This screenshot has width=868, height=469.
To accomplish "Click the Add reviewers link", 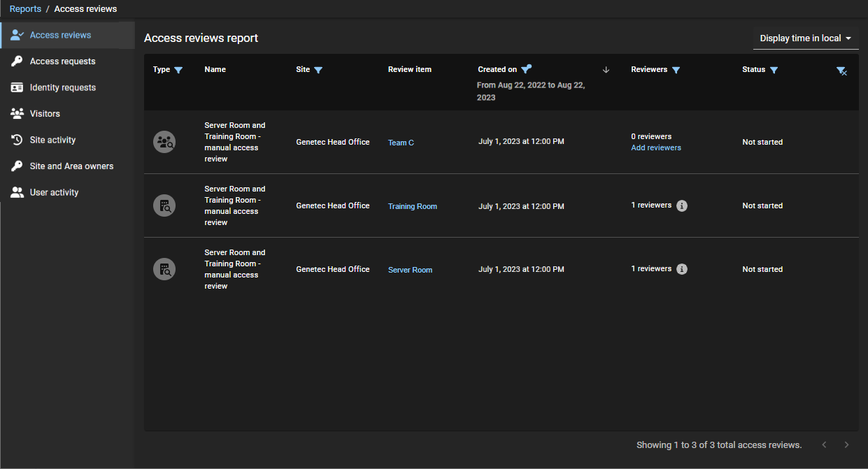I will click(x=656, y=148).
